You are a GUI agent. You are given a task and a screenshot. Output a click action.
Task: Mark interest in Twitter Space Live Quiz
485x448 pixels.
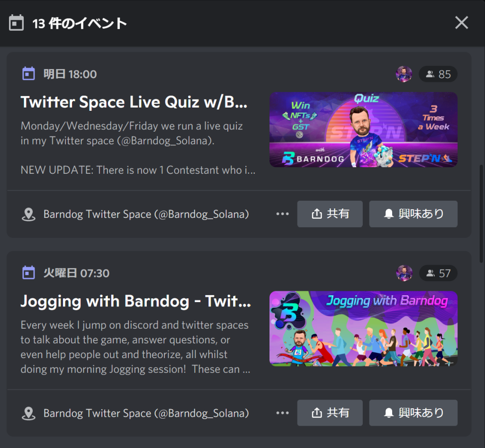pyautogui.click(x=413, y=214)
